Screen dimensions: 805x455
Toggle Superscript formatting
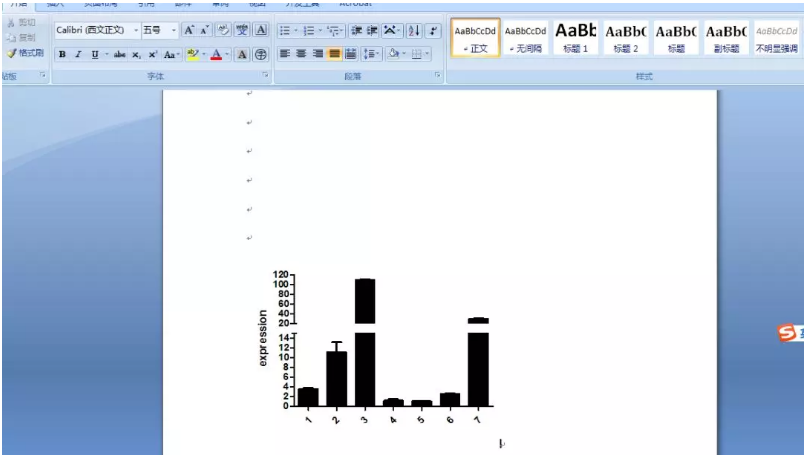tap(152, 54)
